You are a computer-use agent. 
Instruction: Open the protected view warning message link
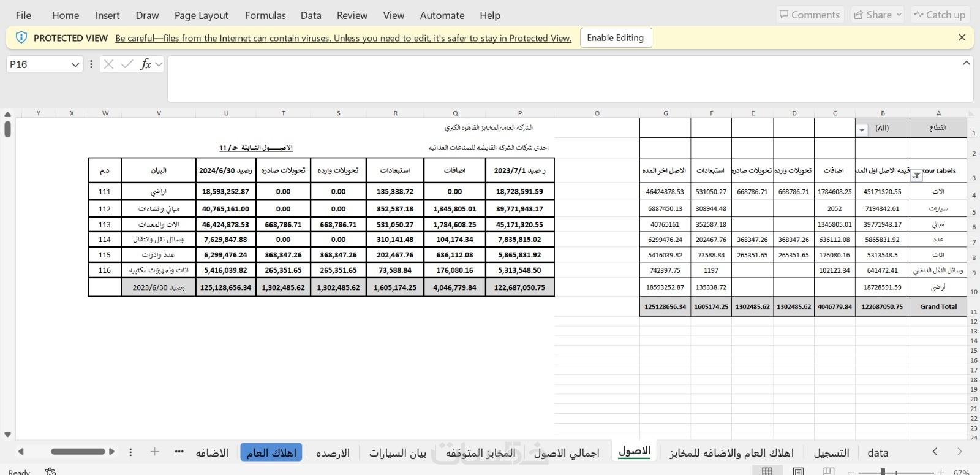click(343, 38)
